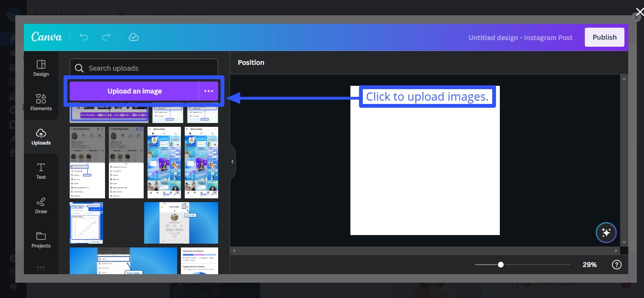Viewport: 644px width, 298px height.
Task: Select the Elements panel icon
Action: pos(41,102)
